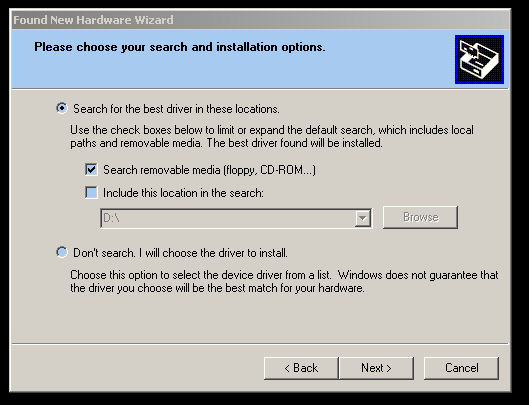This screenshot has width=529, height=405.
Task: Enable 'Include this location in the search' checkbox
Action: tap(91, 193)
